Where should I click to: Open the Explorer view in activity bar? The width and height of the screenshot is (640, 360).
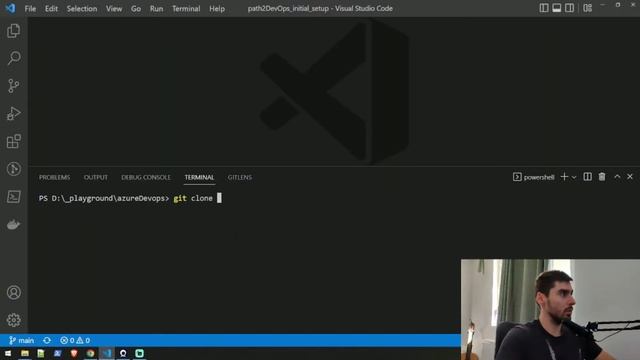13,31
